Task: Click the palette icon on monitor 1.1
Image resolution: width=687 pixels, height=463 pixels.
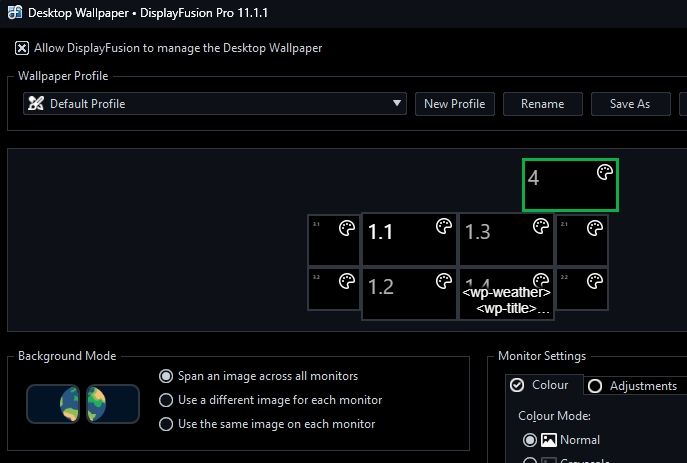Action: (x=444, y=228)
